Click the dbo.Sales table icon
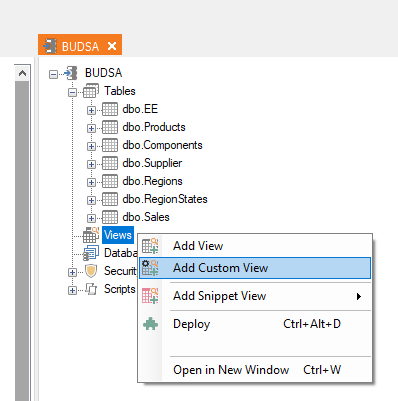This screenshot has width=398, height=401. (110, 217)
